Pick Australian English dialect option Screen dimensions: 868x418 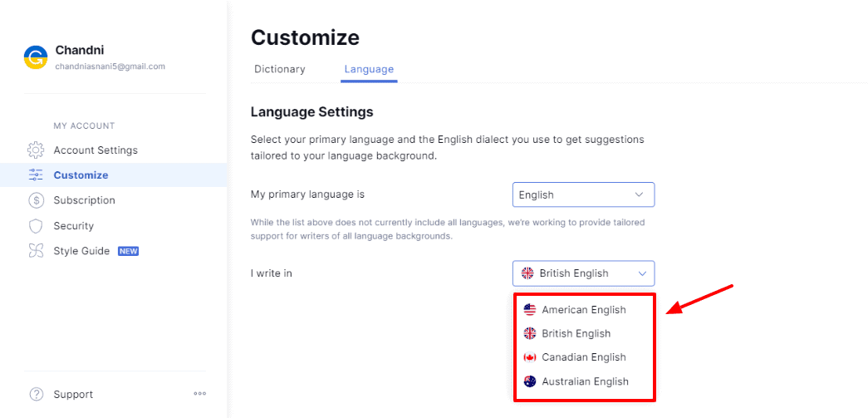click(x=585, y=381)
